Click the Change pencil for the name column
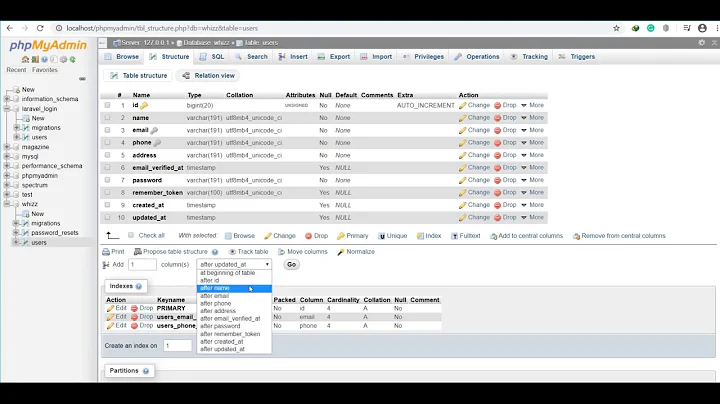Viewport: 720px width, 404px height. click(462, 118)
